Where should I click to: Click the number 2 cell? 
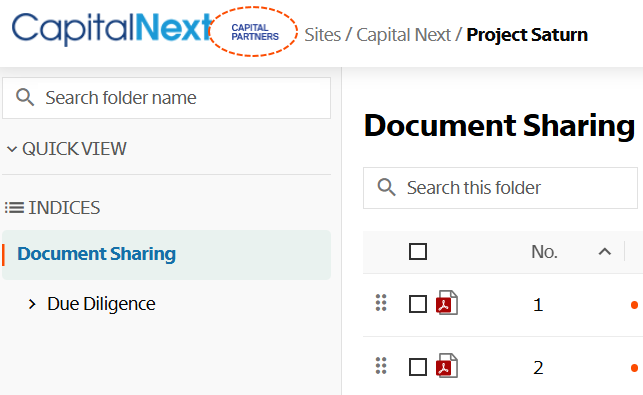pos(538,368)
